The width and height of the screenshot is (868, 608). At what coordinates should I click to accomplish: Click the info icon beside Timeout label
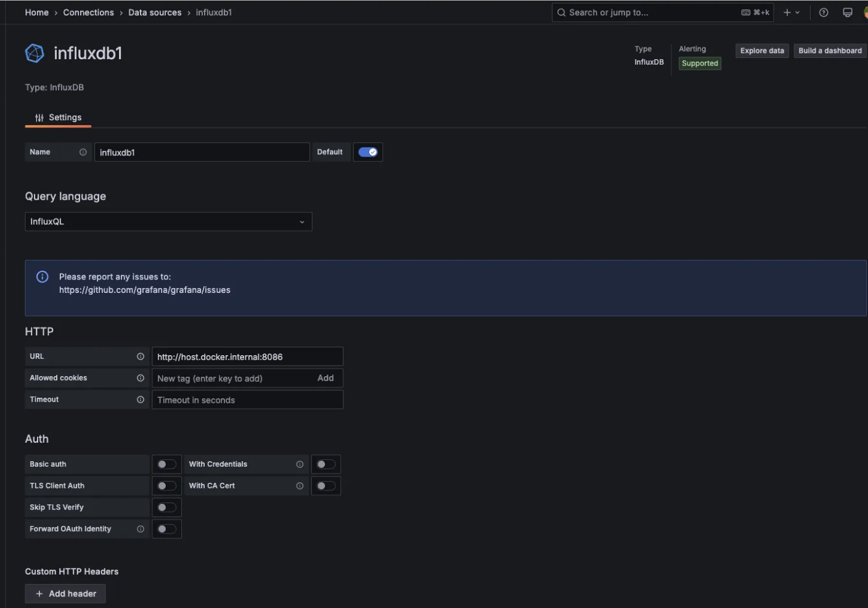click(141, 400)
